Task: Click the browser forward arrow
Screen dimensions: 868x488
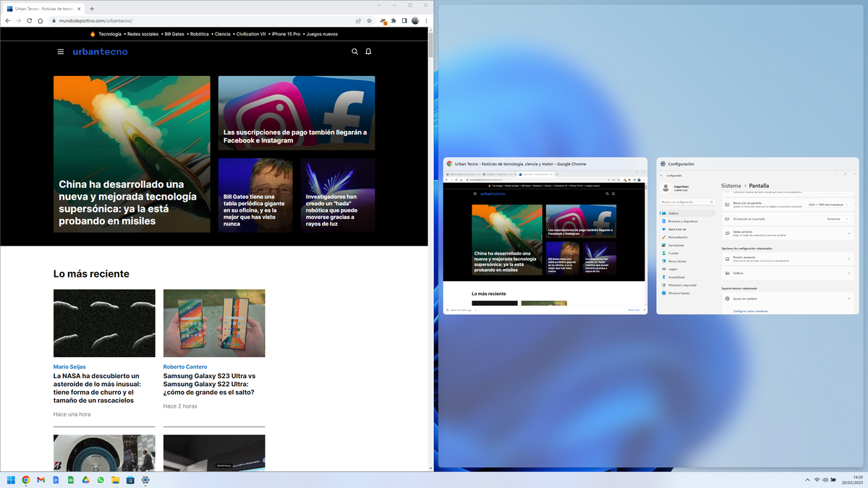Action: [19, 20]
